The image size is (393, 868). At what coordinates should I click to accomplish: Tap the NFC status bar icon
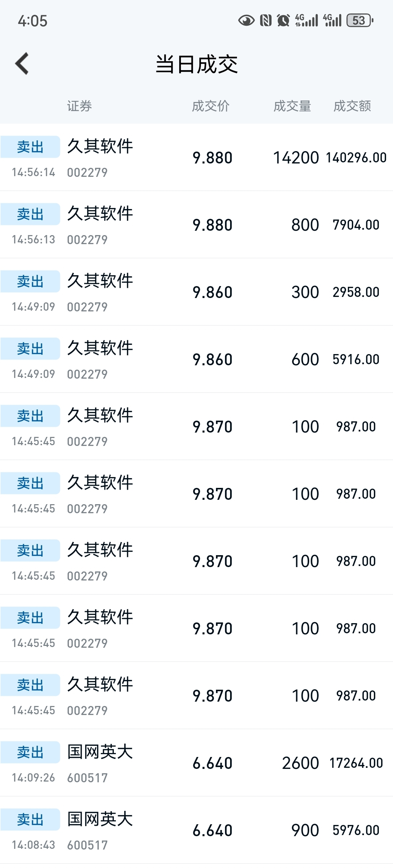click(x=265, y=21)
